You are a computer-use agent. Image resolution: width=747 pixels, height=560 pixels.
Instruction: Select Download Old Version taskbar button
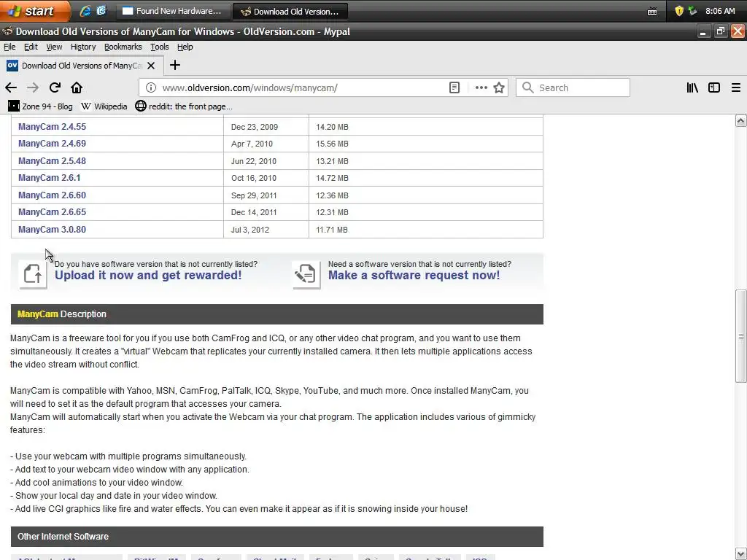[x=290, y=12]
